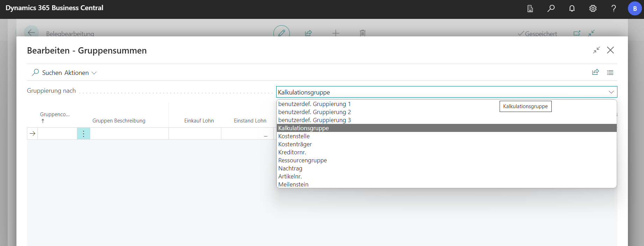Image resolution: width=644 pixels, height=246 pixels.
Task: Select benutzerdef. Gruppierung 1 option
Action: [x=314, y=104]
